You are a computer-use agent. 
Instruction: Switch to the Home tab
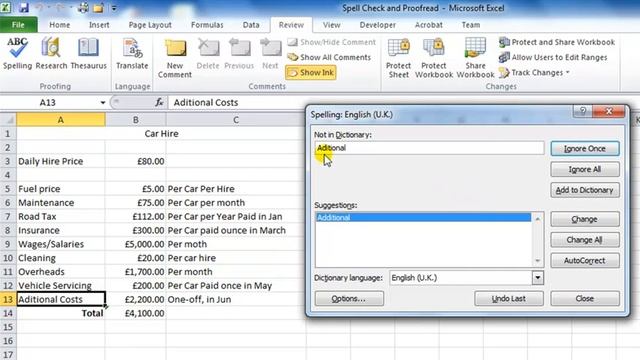(x=60, y=25)
